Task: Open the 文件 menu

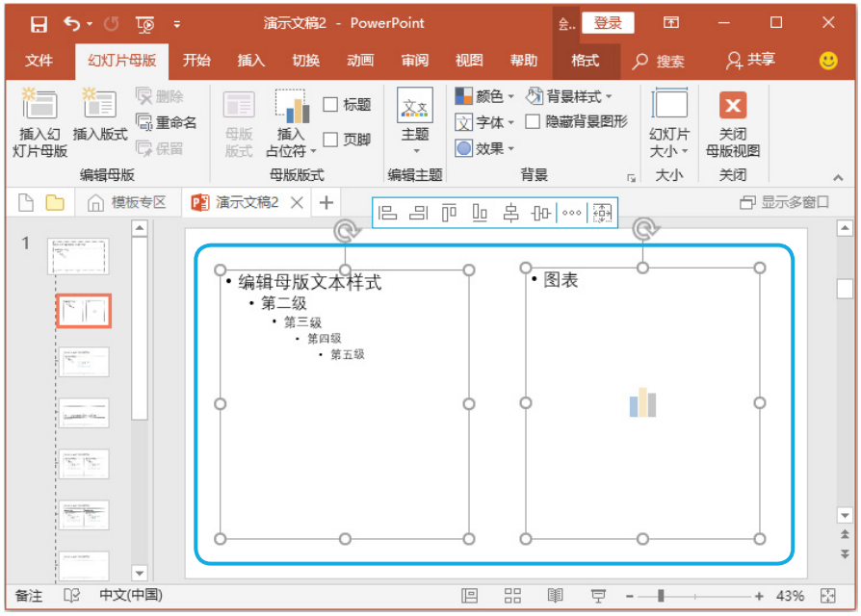Action: pyautogui.click(x=39, y=61)
